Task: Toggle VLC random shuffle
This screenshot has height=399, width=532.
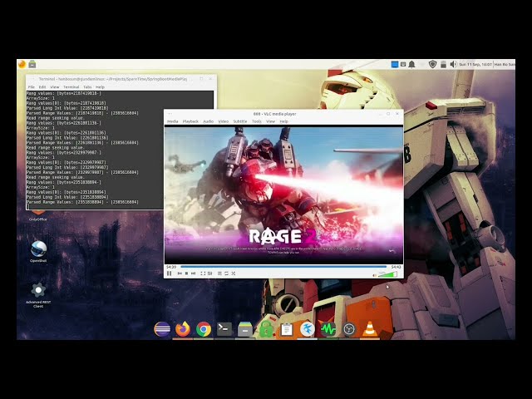Action: [234, 273]
